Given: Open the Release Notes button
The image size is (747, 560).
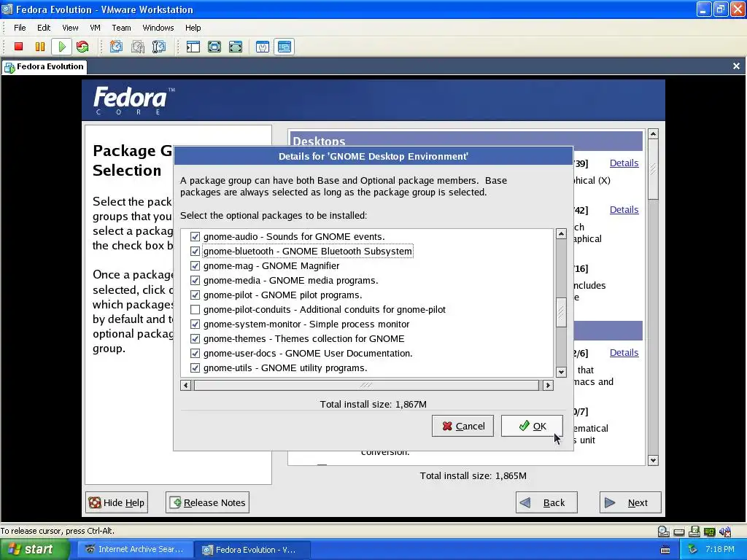Looking at the screenshot, I should [x=207, y=502].
